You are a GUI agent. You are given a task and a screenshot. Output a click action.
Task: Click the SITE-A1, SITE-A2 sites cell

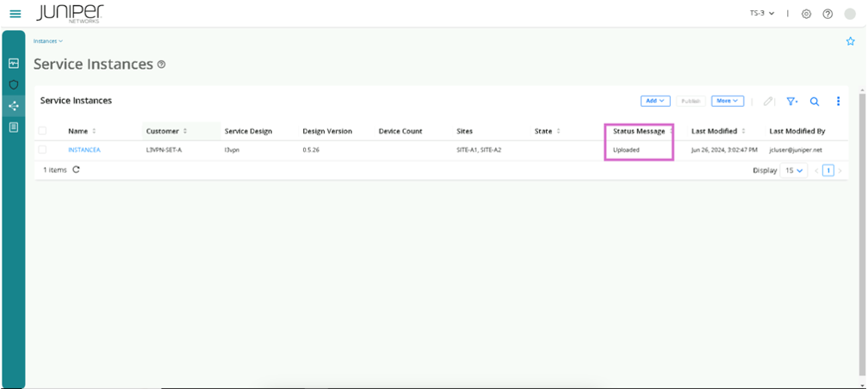click(x=479, y=150)
